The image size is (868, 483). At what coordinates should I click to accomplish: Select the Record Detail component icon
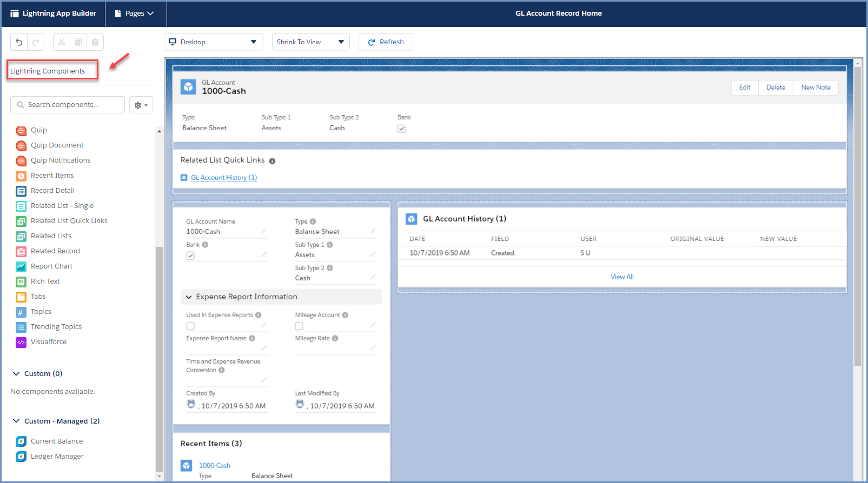pyautogui.click(x=21, y=191)
